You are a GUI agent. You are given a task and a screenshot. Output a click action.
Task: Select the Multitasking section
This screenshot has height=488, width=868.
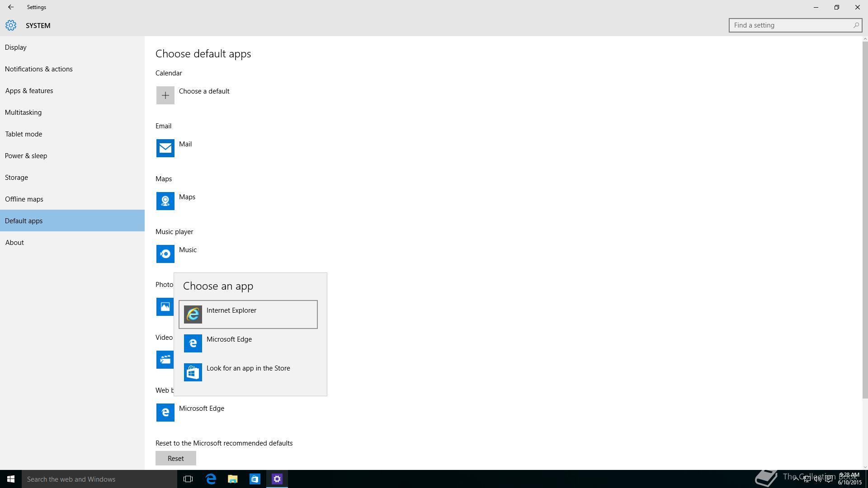pos(72,113)
